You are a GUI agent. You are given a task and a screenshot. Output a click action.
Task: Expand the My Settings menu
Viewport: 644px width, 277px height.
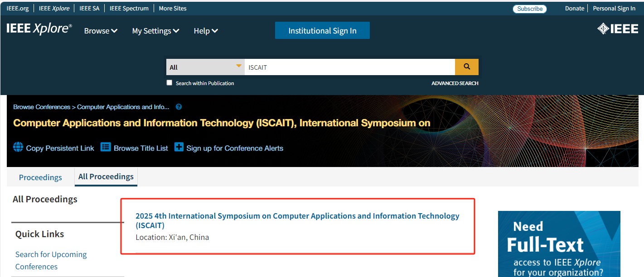click(155, 31)
